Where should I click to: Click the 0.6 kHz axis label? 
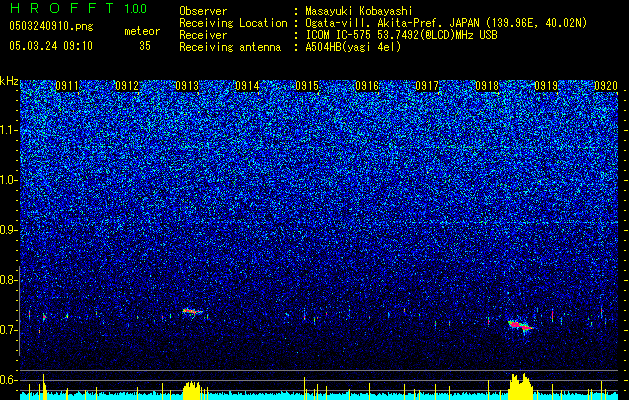7,380
